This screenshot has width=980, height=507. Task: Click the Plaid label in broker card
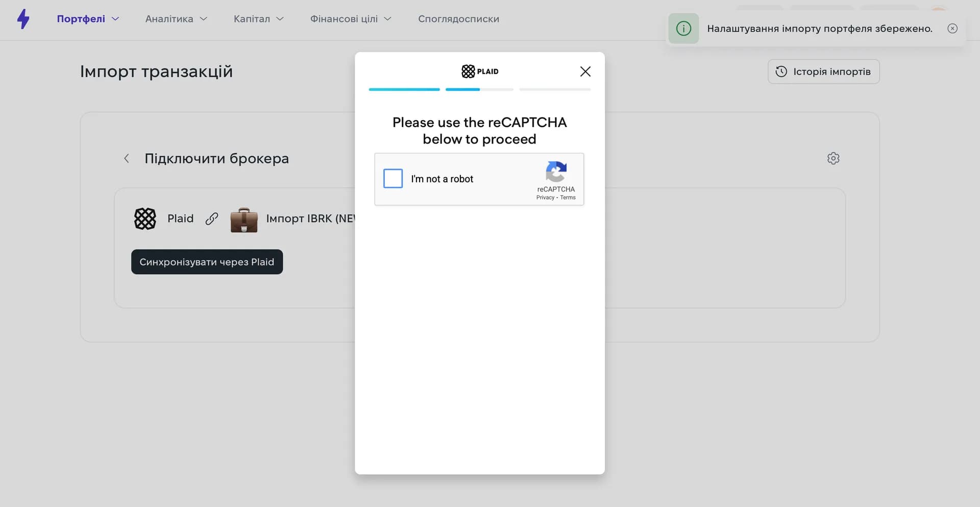(181, 219)
